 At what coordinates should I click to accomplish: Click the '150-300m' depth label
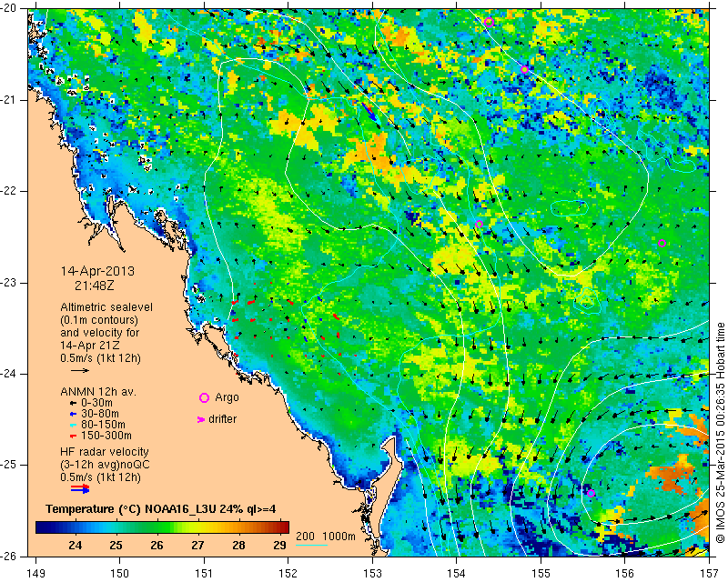[x=106, y=436]
